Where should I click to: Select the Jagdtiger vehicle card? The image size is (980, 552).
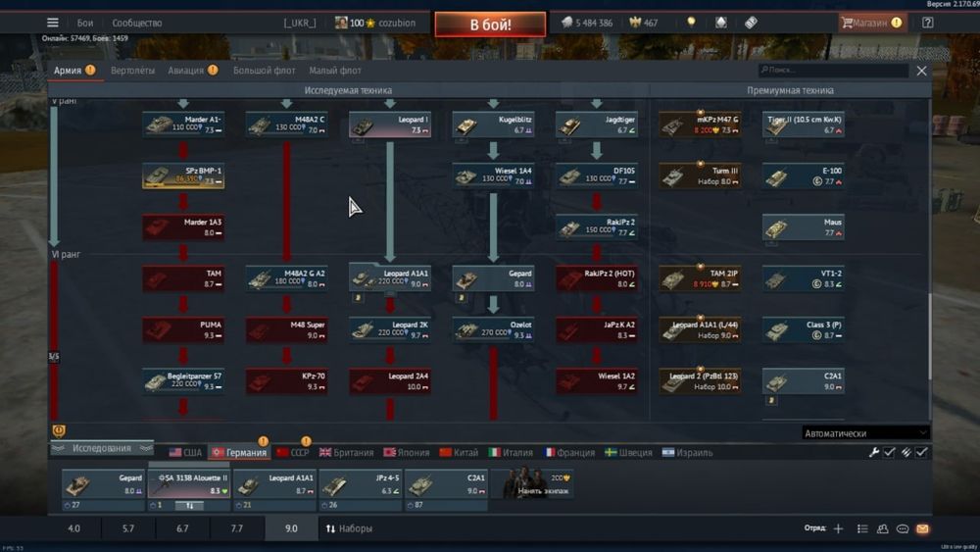tap(596, 125)
